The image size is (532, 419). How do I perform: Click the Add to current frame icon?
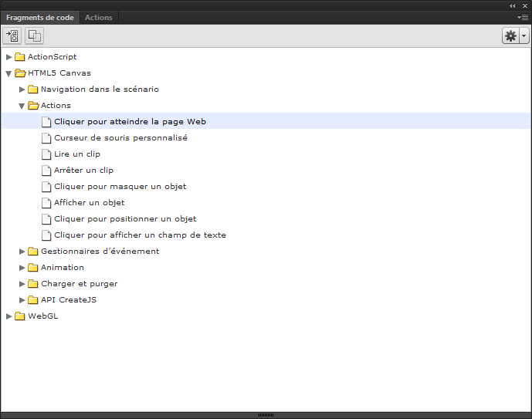click(x=12, y=35)
